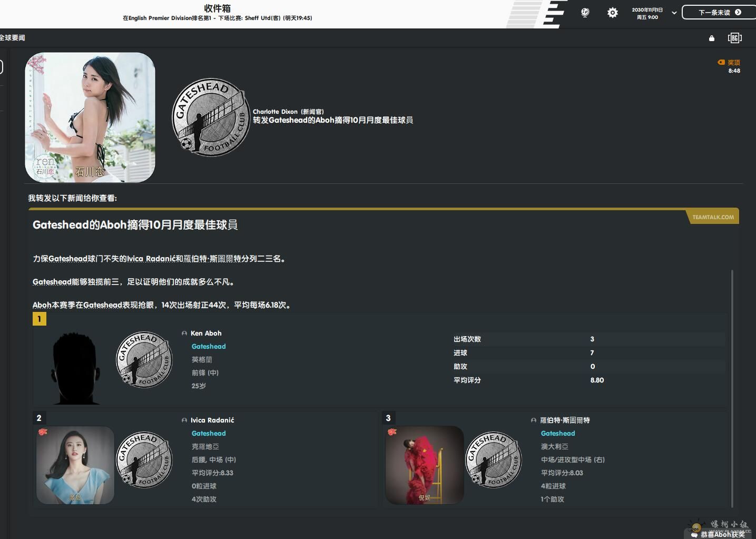This screenshot has height=539, width=756.
Task: Open Gateshead club link under Ivica Radanić
Action: (x=209, y=434)
